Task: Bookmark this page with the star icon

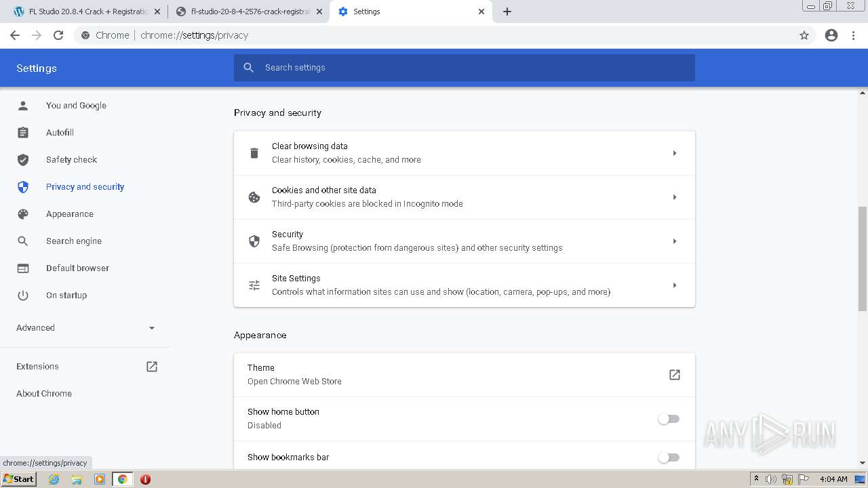Action: (804, 35)
